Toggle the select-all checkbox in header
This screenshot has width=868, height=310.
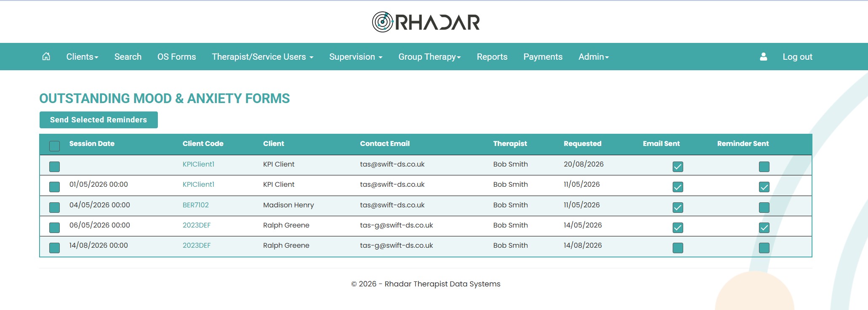[x=54, y=146]
